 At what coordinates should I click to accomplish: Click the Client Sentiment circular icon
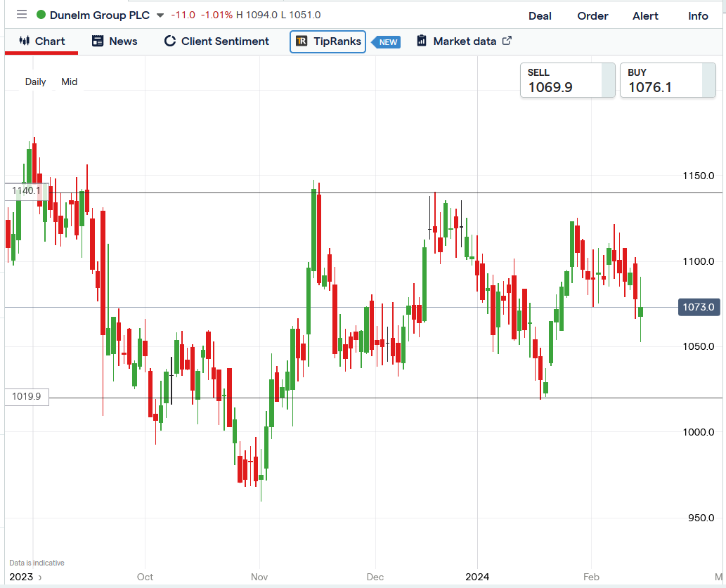point(170,41)
